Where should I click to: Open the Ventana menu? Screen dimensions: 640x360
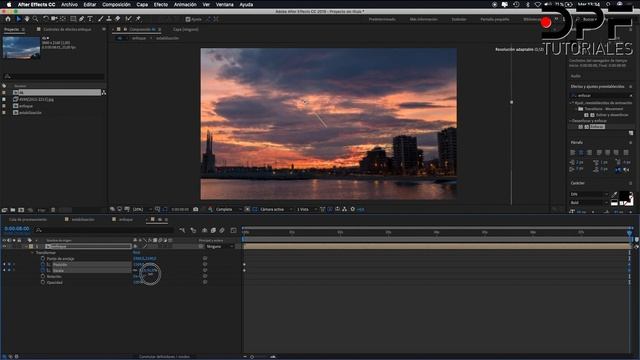coord(224,4)
